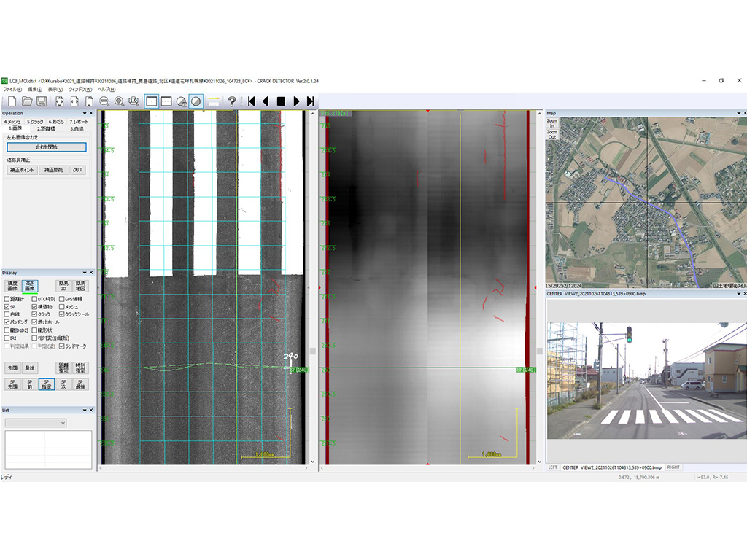
Task: Toggle the ランドマーク checkbox
Action: click(x=62, y=346)
